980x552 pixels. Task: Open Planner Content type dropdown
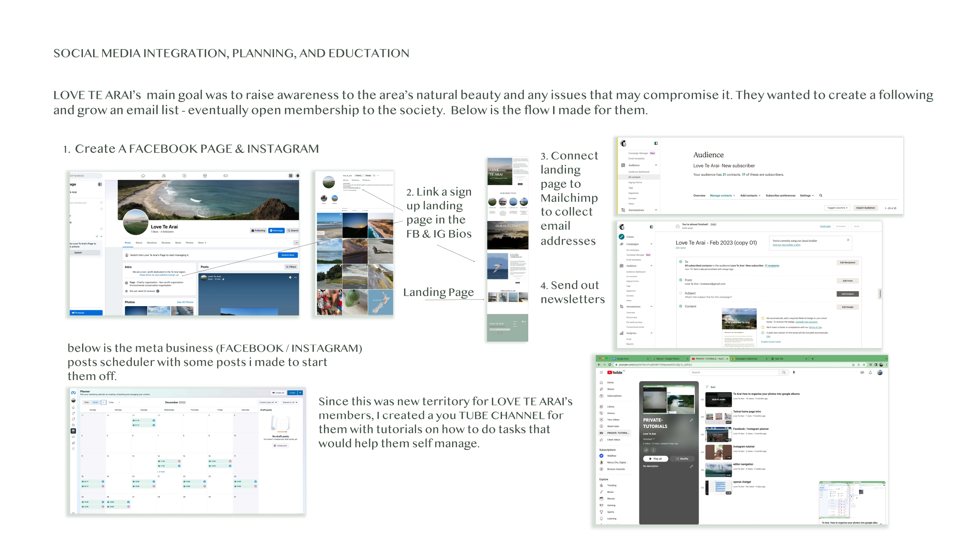coord(268,402)
